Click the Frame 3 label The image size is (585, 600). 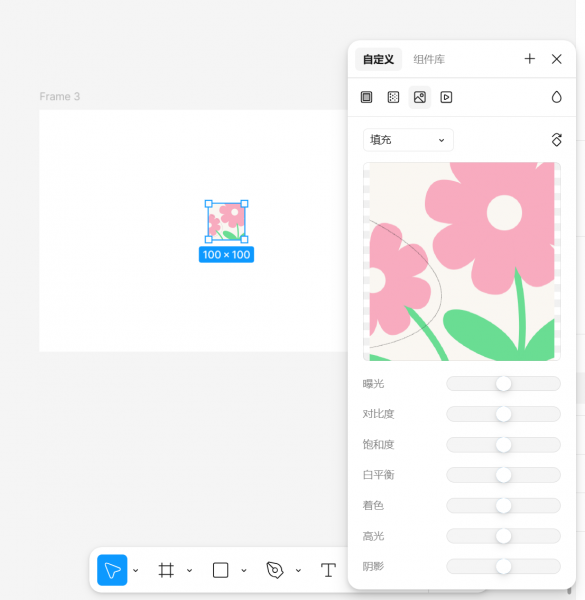[x=60, y=96]
